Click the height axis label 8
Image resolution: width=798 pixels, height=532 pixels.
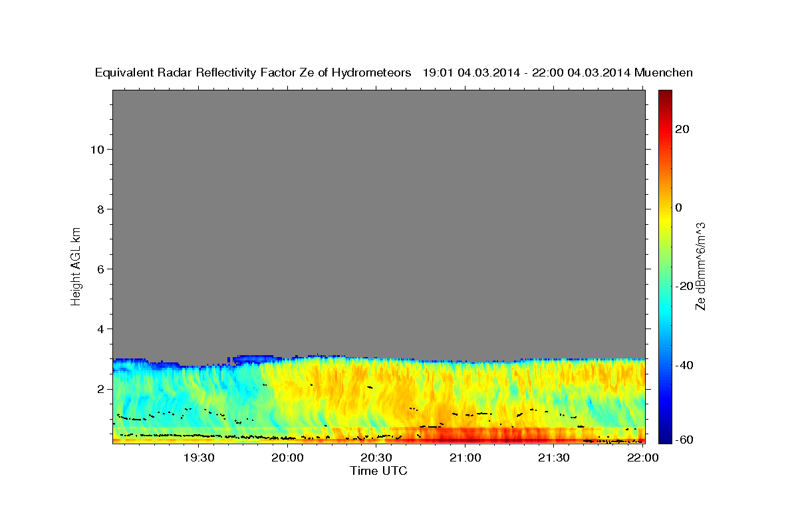[101, 209]
